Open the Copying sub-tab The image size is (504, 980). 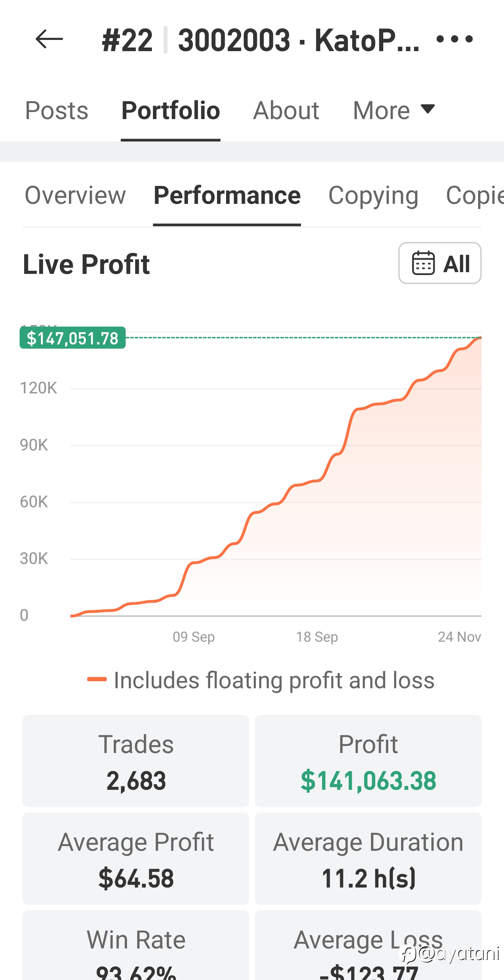(373, 195)
